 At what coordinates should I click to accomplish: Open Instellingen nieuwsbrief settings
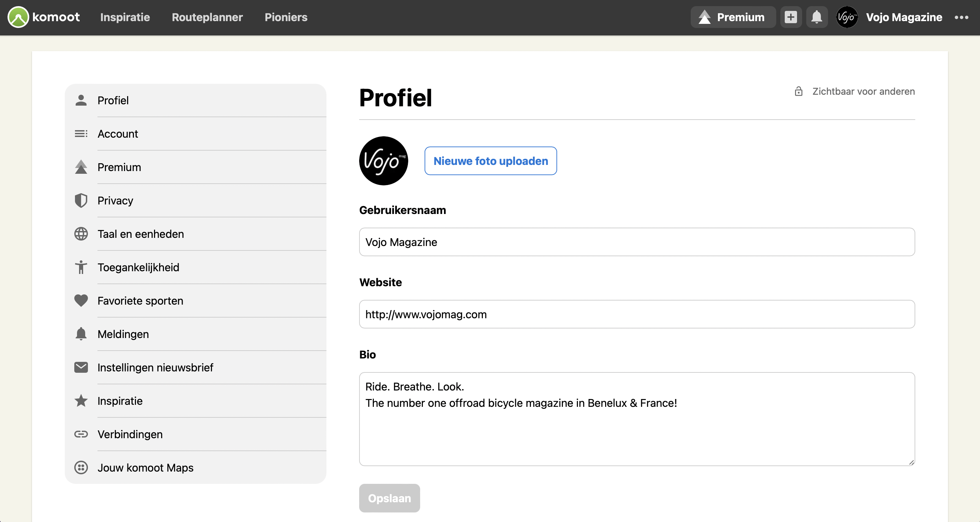(x=196, y=368)
